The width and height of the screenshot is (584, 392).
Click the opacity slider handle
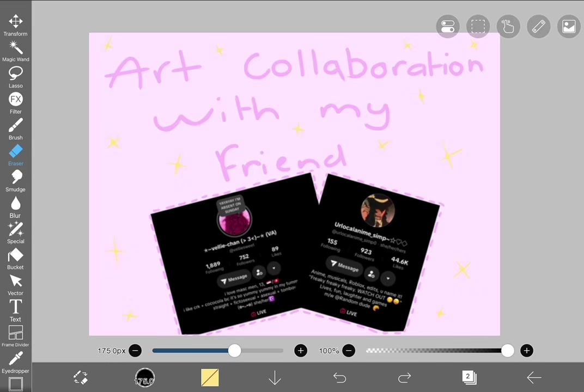508,351
